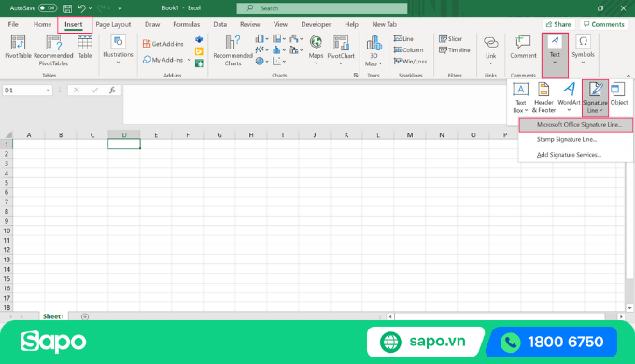
Task: Switch to the View tab
Action: [280, 24]
